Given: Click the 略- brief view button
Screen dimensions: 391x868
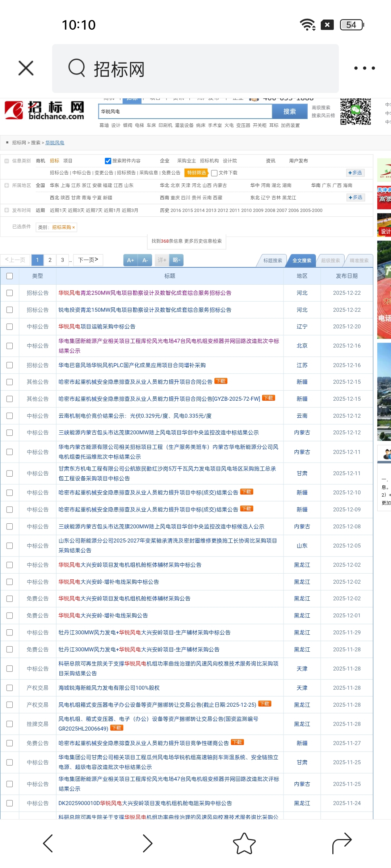Looking at the screenshot, I should pos(177,260).
